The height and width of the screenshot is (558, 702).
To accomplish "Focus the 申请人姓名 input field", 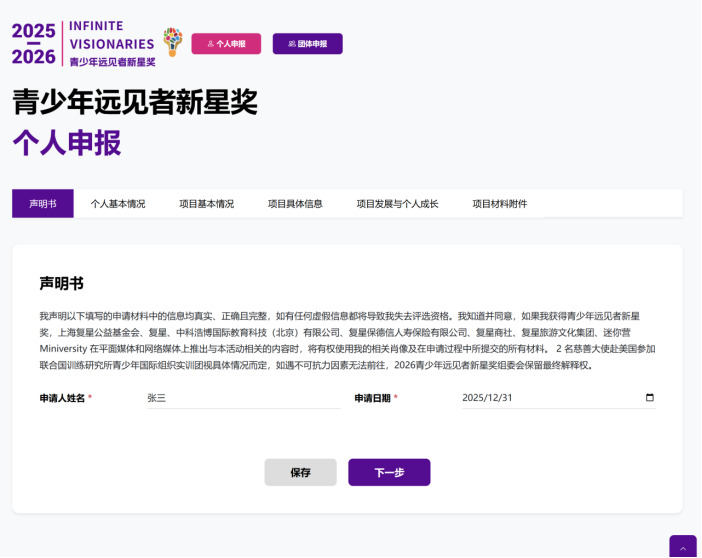I will tap(244, 398).
